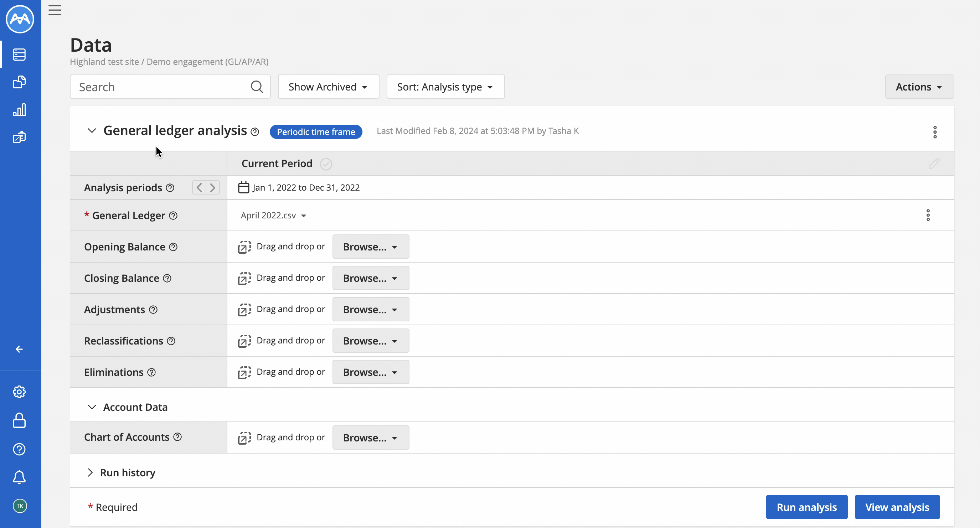The width and height of the screenshot is (980, 528).
Task: Collapse the Account Data section
Action: (x=92, y=407)
